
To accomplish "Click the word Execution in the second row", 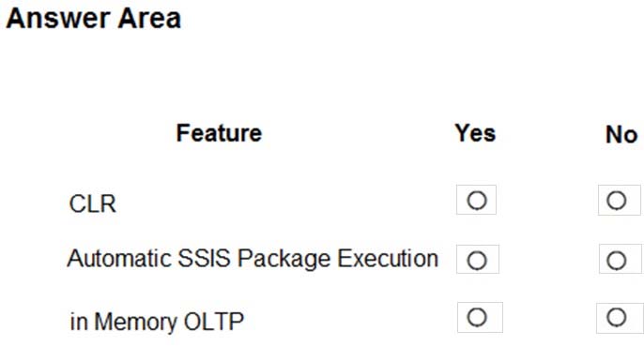I will click(x=388, y=259).
